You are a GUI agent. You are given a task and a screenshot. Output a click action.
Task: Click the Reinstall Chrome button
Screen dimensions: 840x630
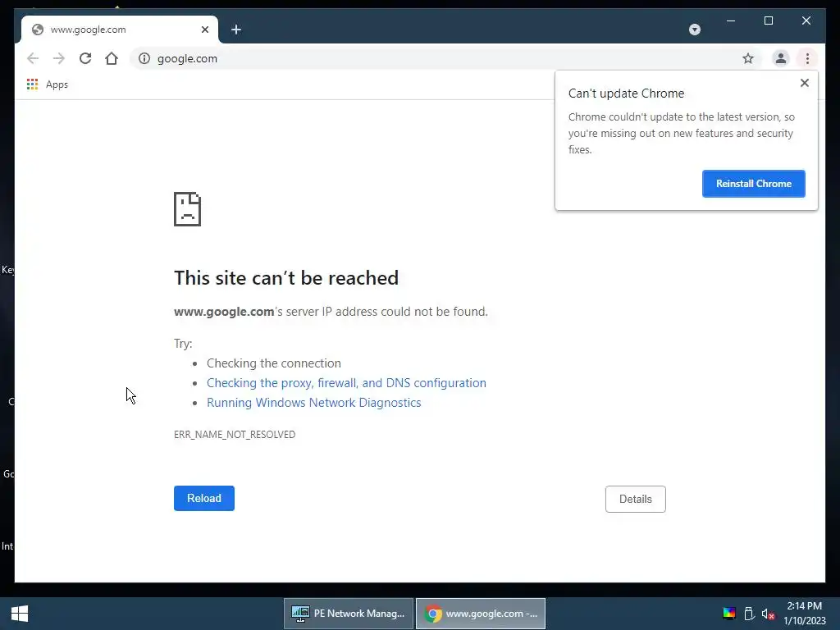coord(753,184)
